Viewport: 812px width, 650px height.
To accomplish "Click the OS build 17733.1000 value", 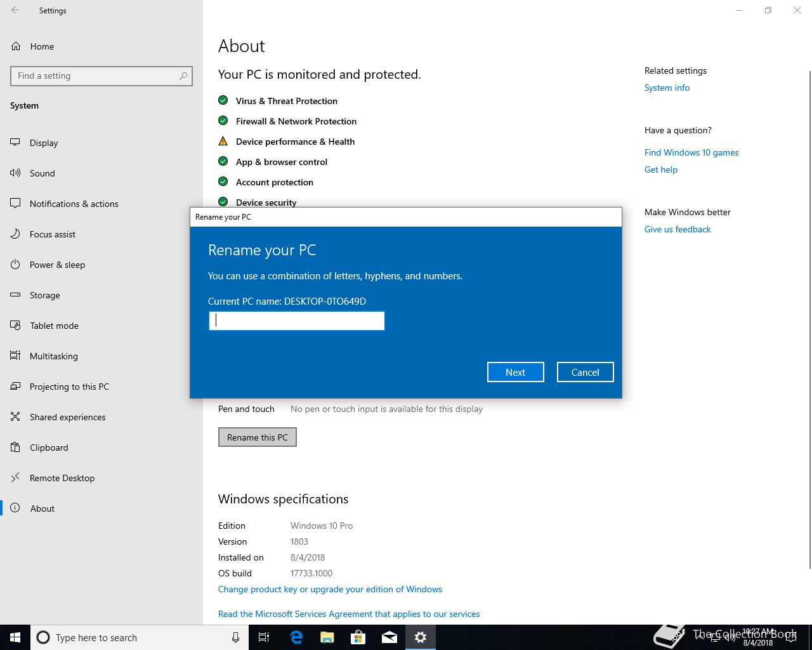I will pos(311,573).
